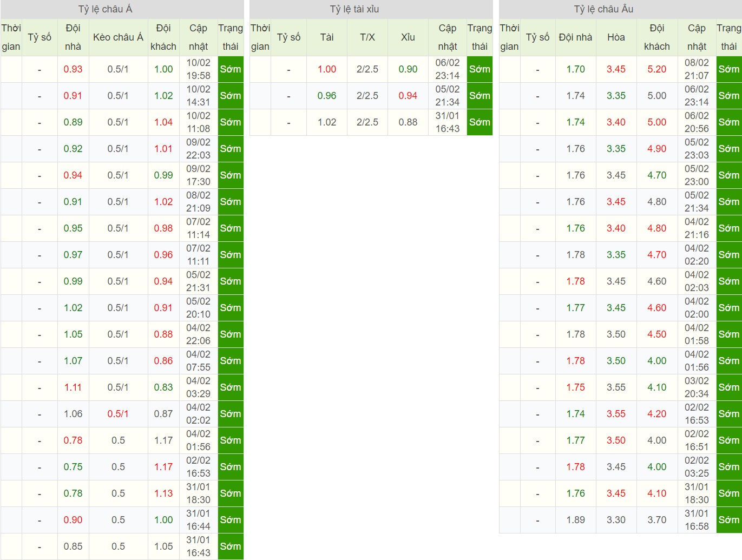This screenshot has height=560, width=742.
Task: Click the '02/02 03:25' update time
Action: (x=697, y=467)
